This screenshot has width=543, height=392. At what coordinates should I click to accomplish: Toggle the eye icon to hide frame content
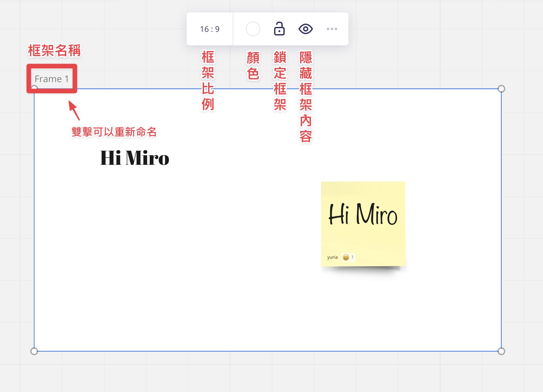coord(306,29)
